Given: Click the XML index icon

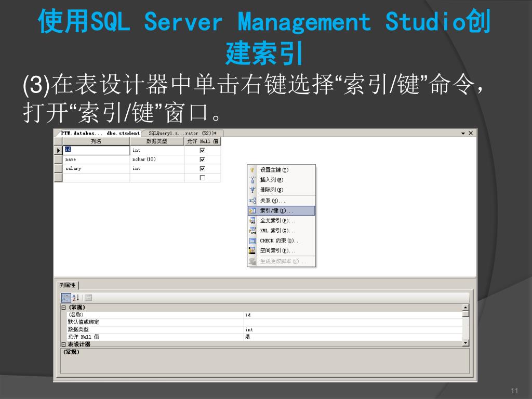Looking at the screenshot, I should coord(252,231).
